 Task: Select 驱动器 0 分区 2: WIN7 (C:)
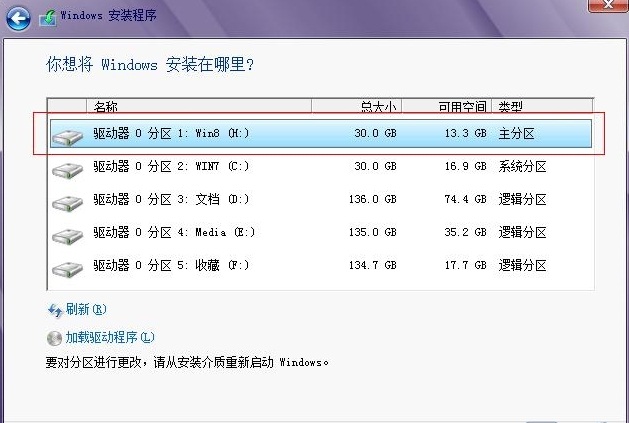321,166
